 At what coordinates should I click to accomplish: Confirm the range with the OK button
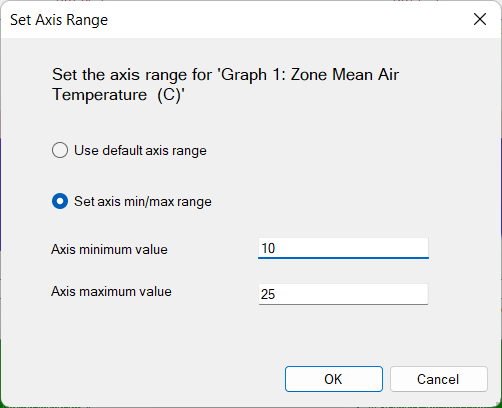[334, 379]
